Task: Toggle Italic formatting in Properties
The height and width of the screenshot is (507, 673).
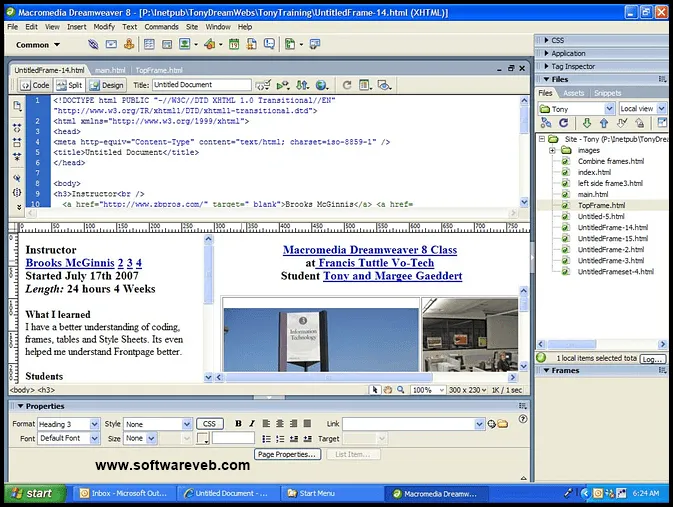Action: coord(252,424)
